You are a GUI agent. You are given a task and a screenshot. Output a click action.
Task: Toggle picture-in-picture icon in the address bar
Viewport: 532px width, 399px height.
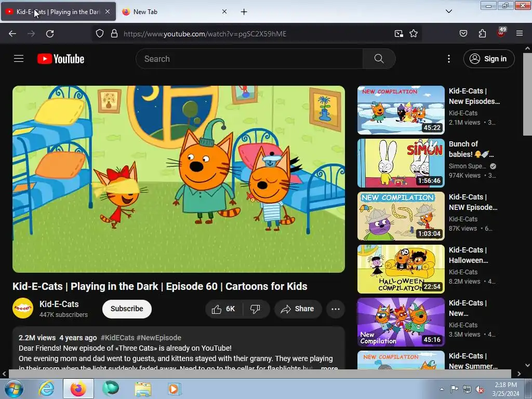click(398, 34)
